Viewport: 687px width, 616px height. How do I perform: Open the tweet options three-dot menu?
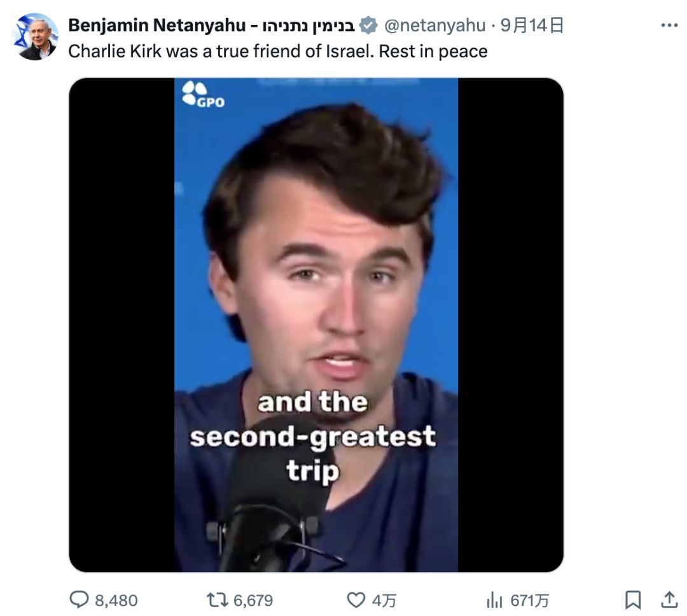tap(668, 25)
